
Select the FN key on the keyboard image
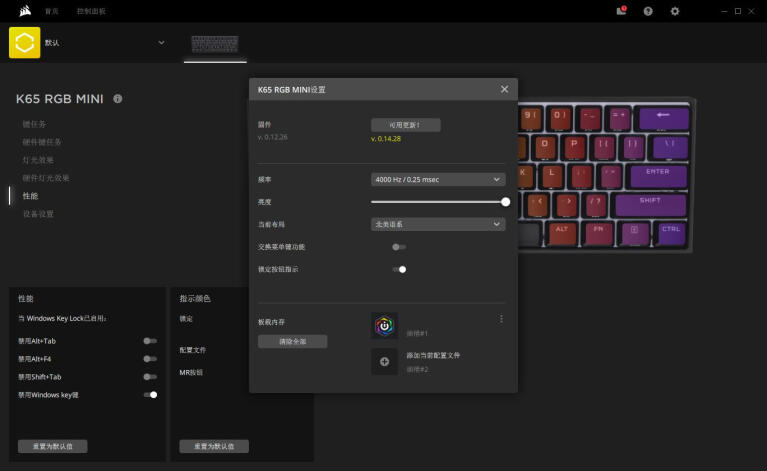[x=599, y=234]
